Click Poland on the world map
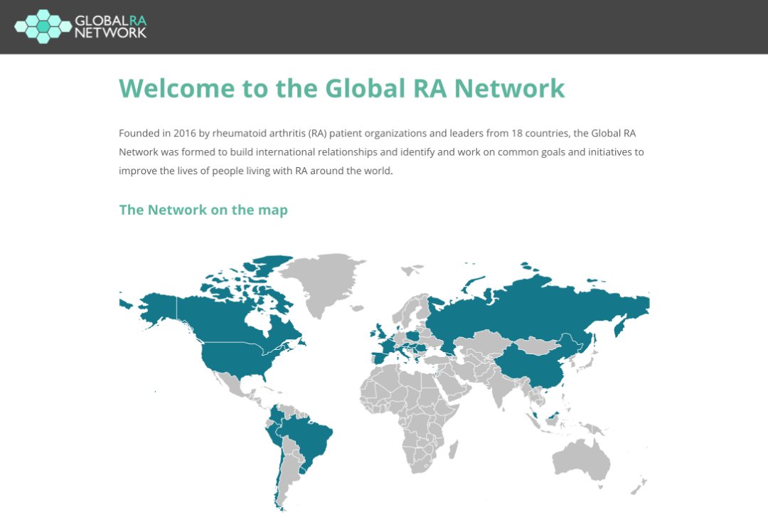This screenshot has height=532, width=768. pos(412,336)
